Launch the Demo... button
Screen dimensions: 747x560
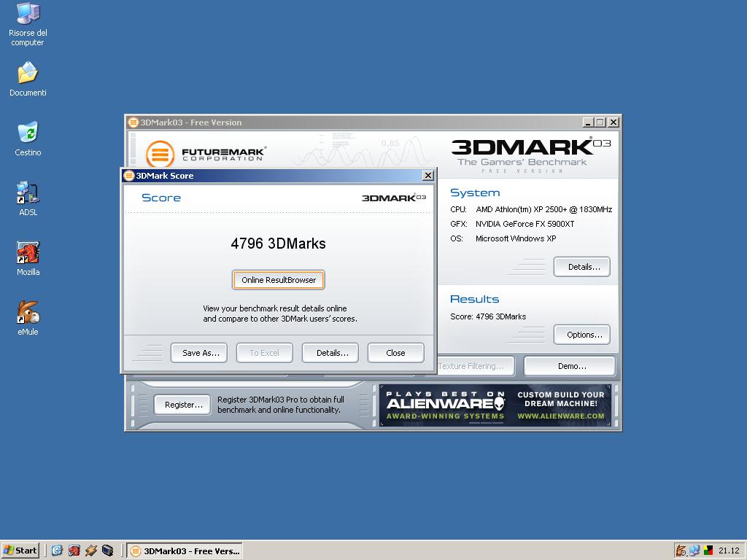point(569,366)
